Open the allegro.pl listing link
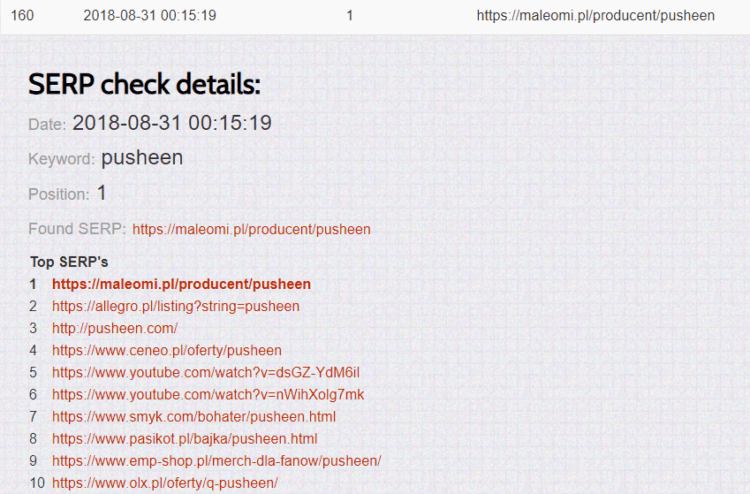 pyautogui.click(x=176, y=306)
